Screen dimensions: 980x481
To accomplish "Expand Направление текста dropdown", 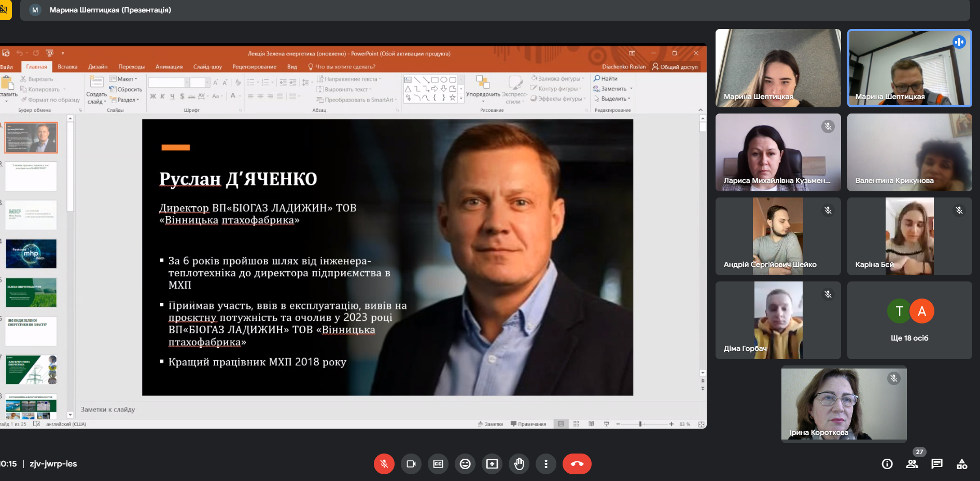I will pos(348,79).
